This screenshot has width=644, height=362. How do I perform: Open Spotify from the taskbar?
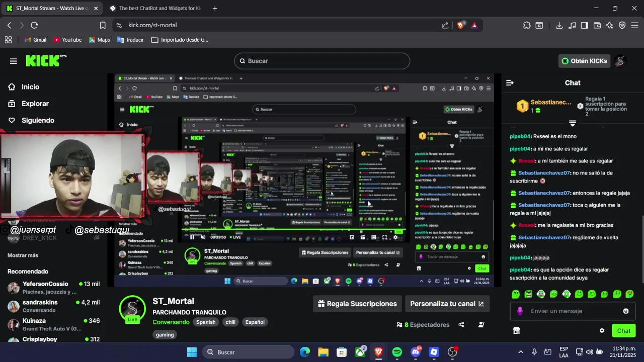pyautogui.click(x=397, y=352)
